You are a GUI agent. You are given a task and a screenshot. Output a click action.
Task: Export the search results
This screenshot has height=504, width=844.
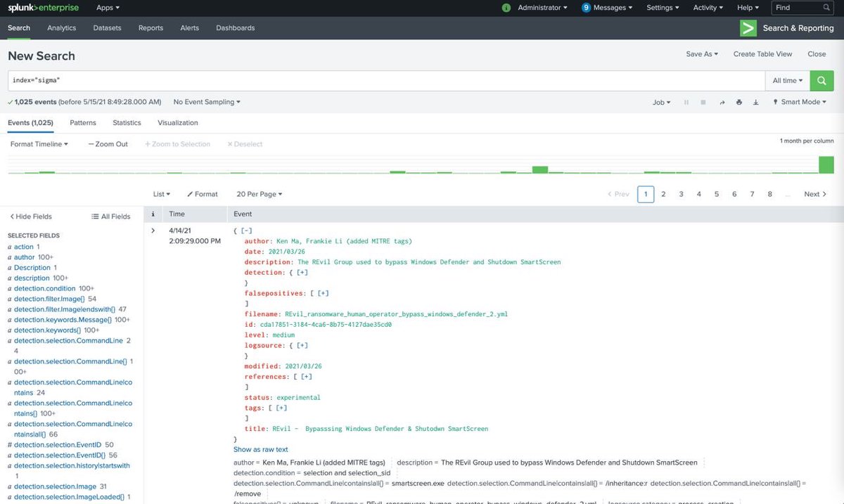755,102
